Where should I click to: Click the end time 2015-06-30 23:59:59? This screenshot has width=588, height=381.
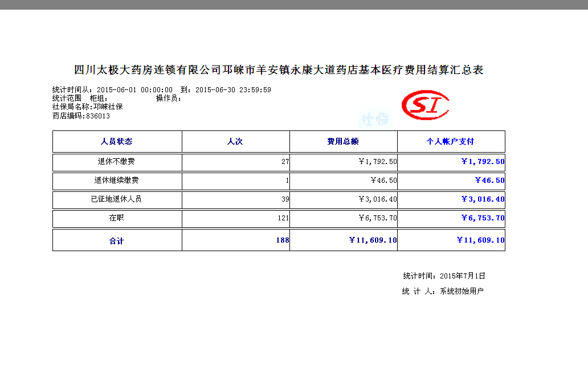233,89
